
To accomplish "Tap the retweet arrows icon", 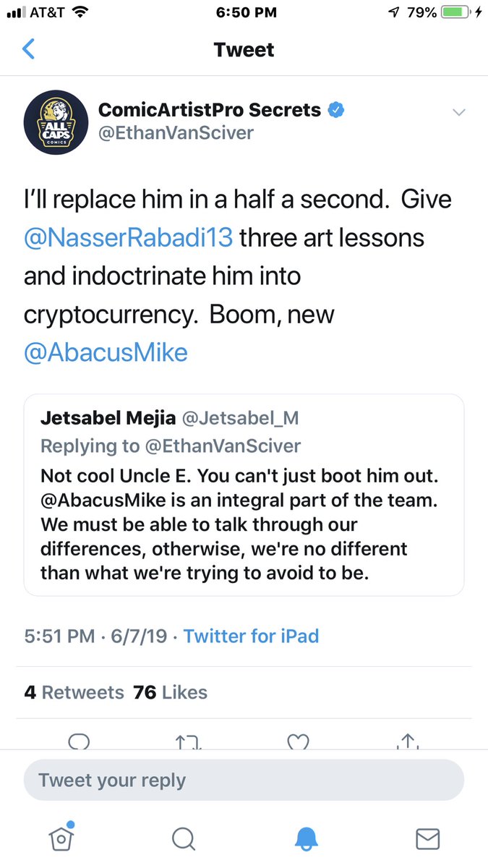I will tap(188, 742).
